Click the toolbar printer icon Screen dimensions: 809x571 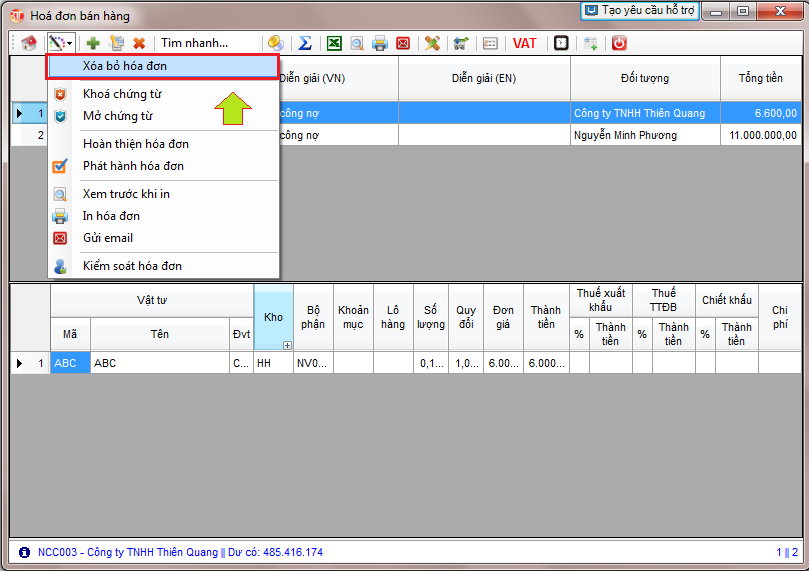click(380, 43)
